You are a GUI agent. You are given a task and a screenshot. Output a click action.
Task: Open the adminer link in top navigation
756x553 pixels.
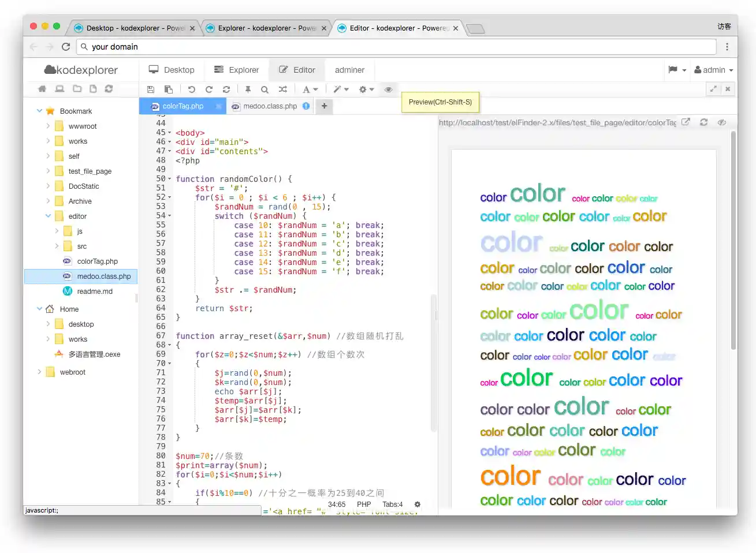pos(349,70)
